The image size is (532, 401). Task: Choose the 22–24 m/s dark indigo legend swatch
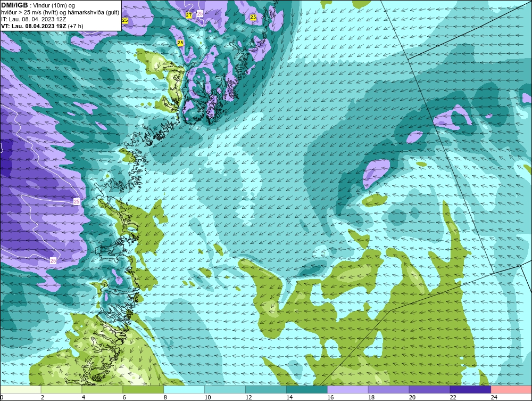(471, 389)
